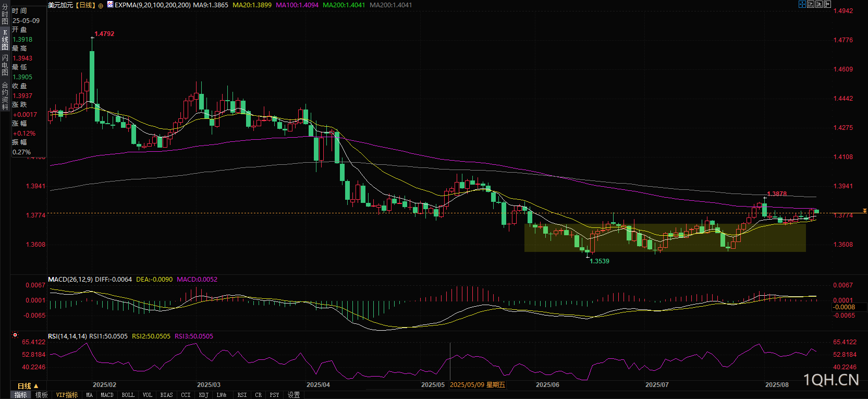868x399 pixels.
Task: Open the VIP指标 indicator list
Action: [67, 395]
